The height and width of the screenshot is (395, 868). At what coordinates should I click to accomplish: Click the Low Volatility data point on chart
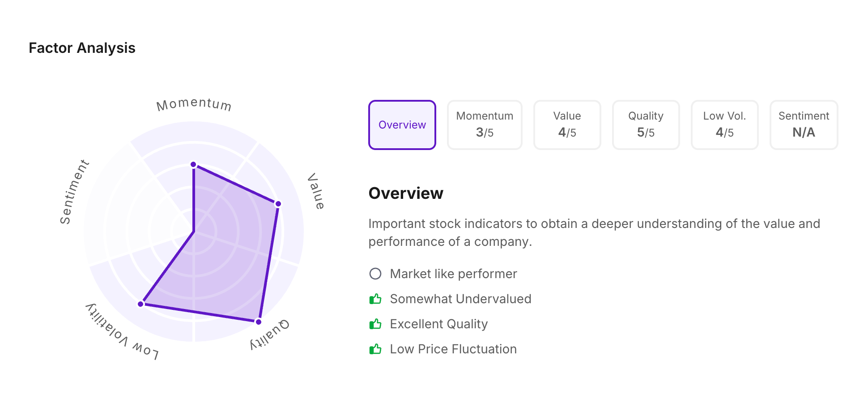coord(140,304)
